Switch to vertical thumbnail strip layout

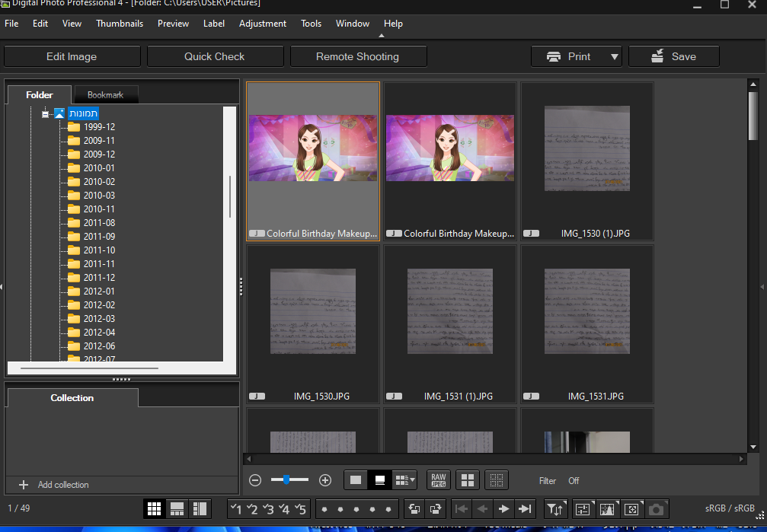coord(200,509)
